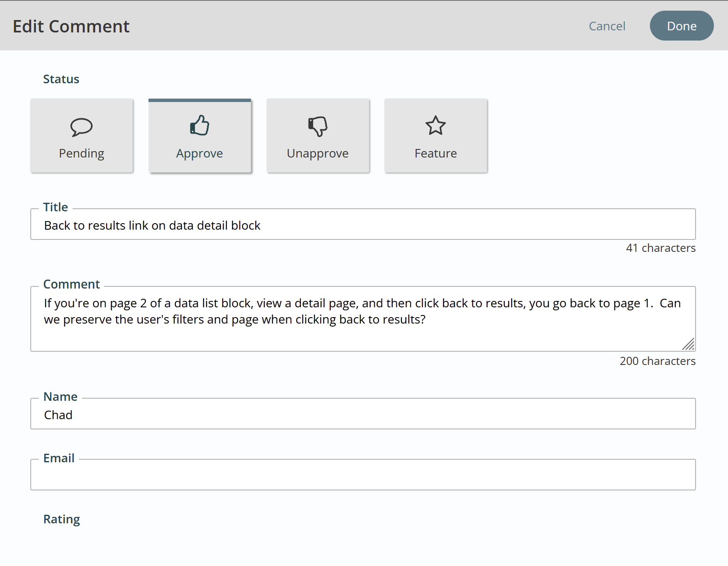Select the Approve thumbs-up icon

coord(200,125)
